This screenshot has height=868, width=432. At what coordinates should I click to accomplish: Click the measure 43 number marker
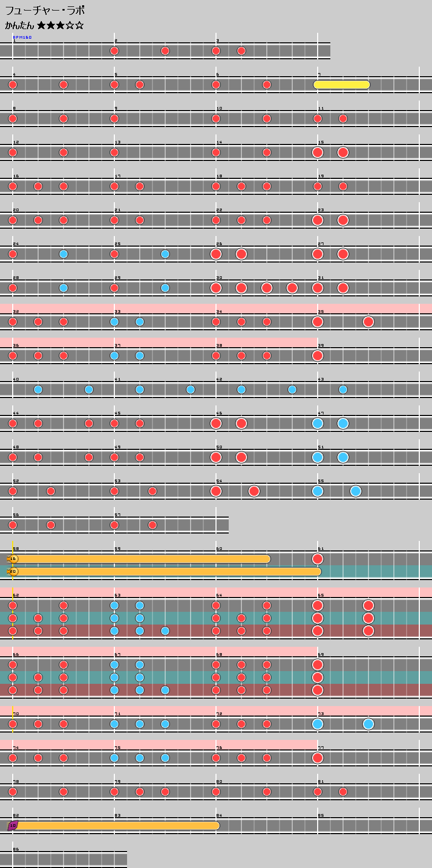coord(321,379)
